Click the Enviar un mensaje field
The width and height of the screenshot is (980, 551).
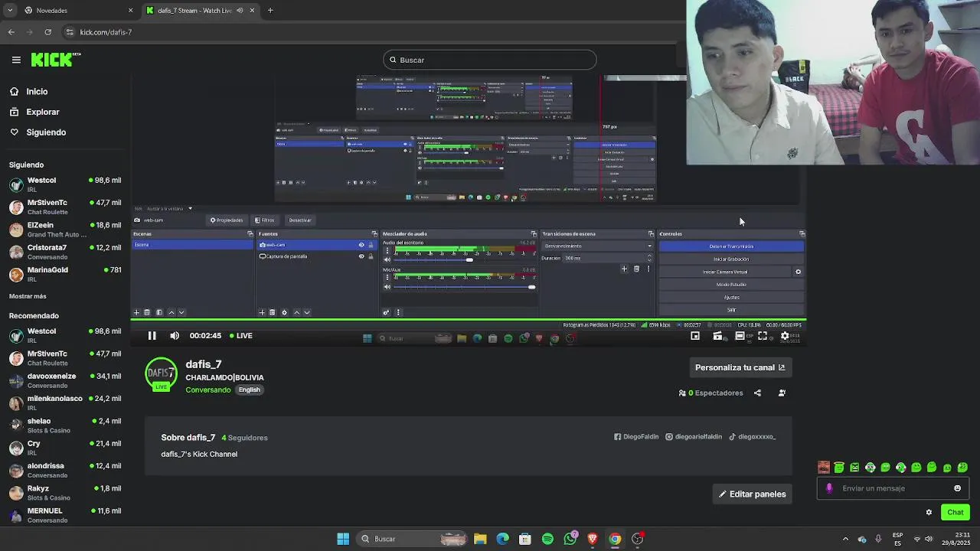coord(893,488)
